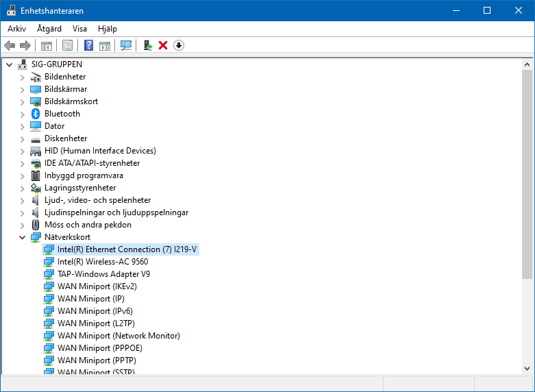The width and height of the screenshot is (535, 392).
Task: Expand the Diskenheter category
Action: [x=22, y=139]
